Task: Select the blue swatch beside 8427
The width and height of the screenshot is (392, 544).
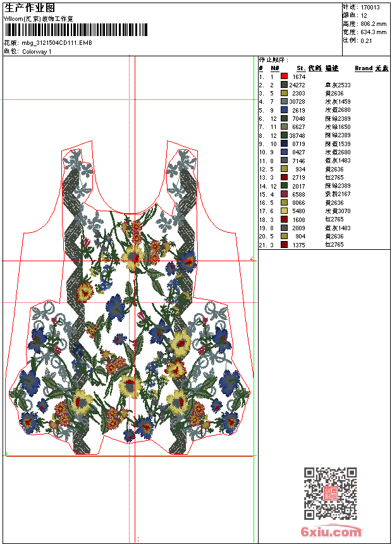Action: click(284, 152)
